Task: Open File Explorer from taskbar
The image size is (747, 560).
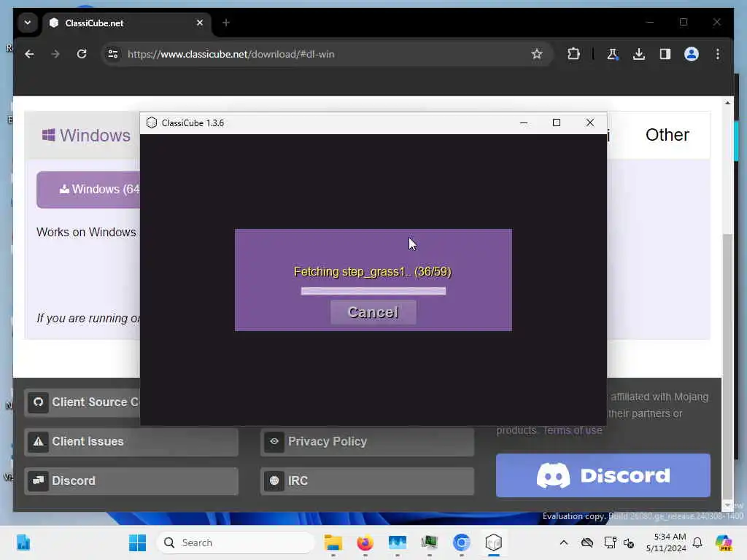Action: [333, 542]
